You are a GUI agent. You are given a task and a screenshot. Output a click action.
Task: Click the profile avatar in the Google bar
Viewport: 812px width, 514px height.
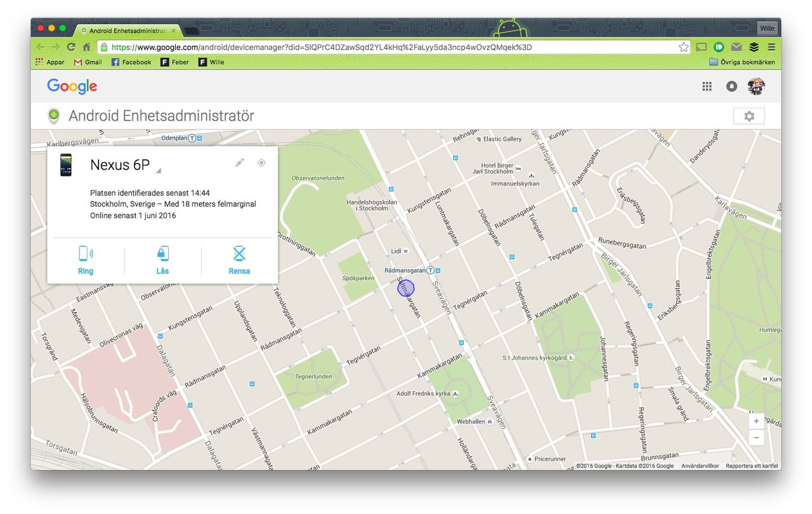[x=756, y=86]
